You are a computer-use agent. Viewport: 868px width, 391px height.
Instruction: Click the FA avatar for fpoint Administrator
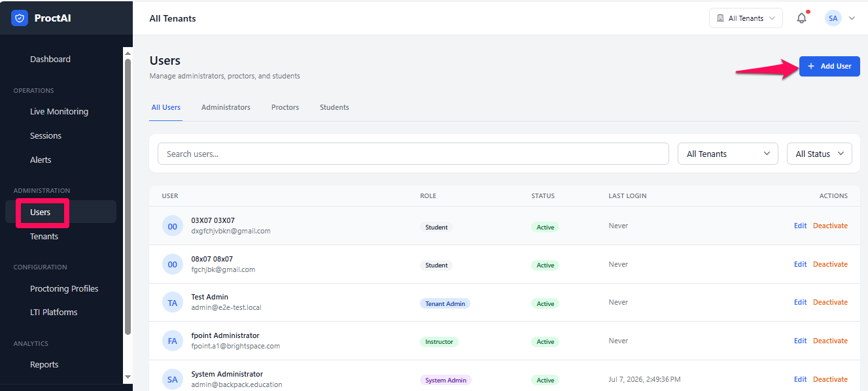coord(173,341)
